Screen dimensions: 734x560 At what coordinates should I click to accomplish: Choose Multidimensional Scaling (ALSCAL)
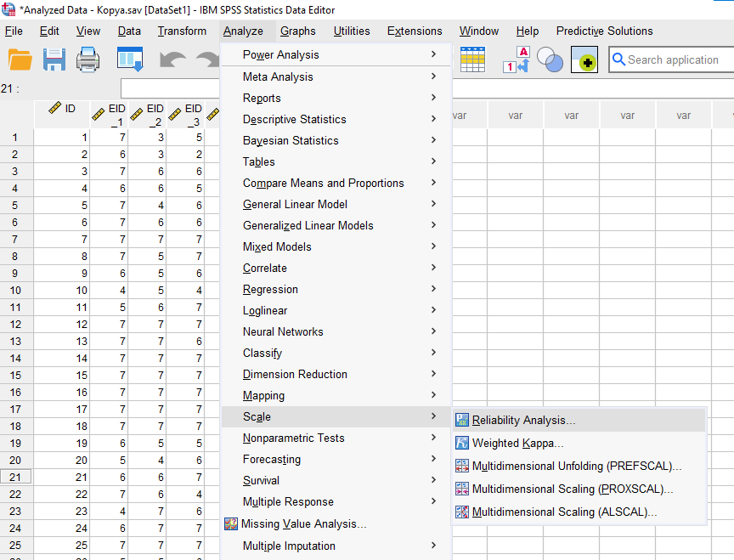(564, 512)
